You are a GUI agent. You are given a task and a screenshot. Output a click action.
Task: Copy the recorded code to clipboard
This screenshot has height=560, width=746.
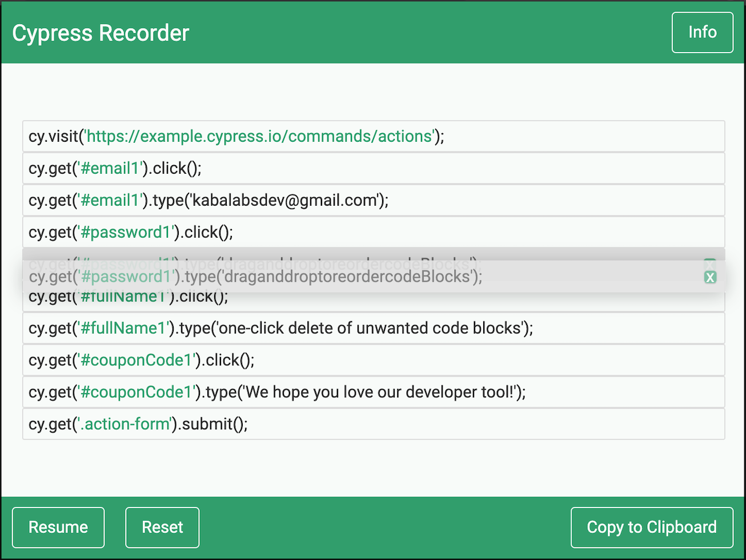coord(651,527)
